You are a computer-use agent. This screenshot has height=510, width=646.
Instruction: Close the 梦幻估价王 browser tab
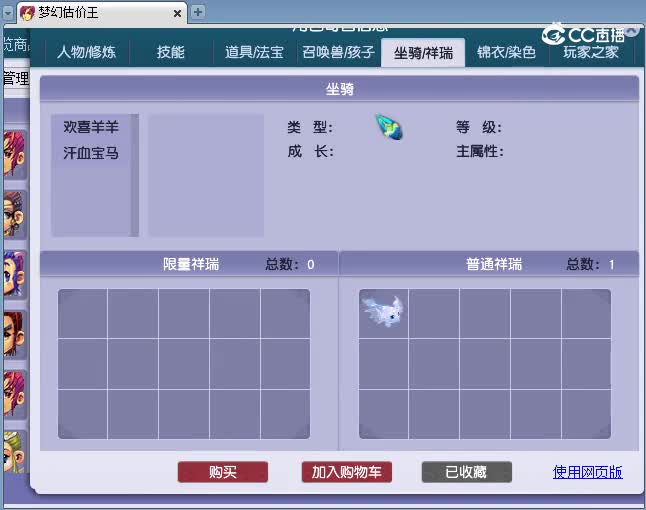pos(177,14)
